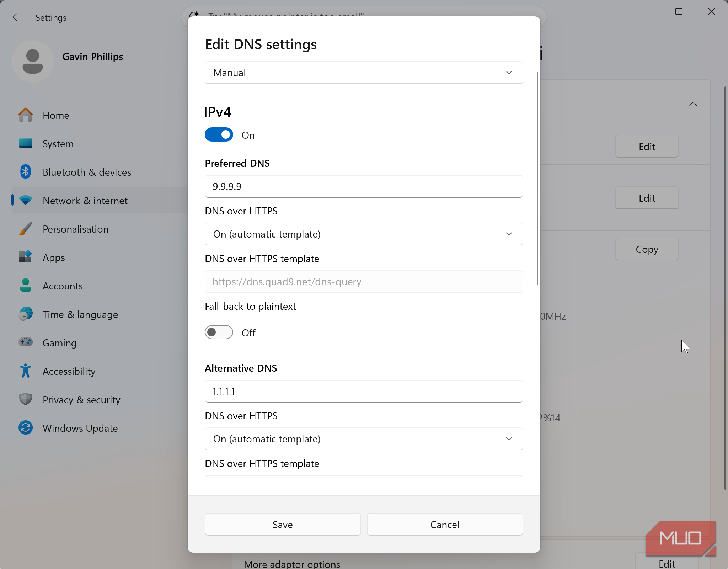
Task: Click the System monitor icon
Action: (x=25, y=144)
